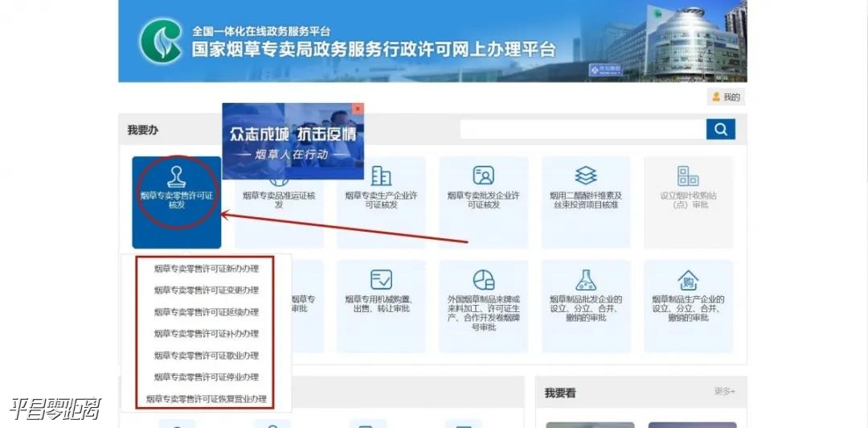Open 设立烟叶收购站（点）审批 text link
This screenshot has width=868, height=428.
point(688,200)
